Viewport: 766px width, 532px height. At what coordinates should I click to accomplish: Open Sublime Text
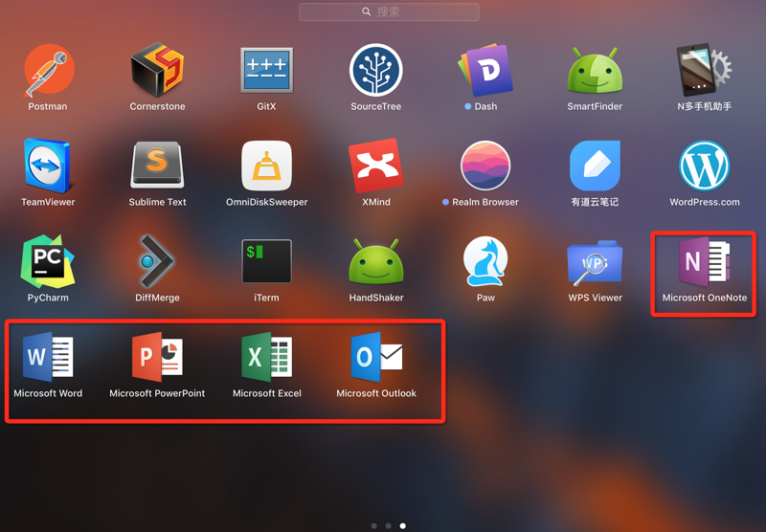coord(157,166)
